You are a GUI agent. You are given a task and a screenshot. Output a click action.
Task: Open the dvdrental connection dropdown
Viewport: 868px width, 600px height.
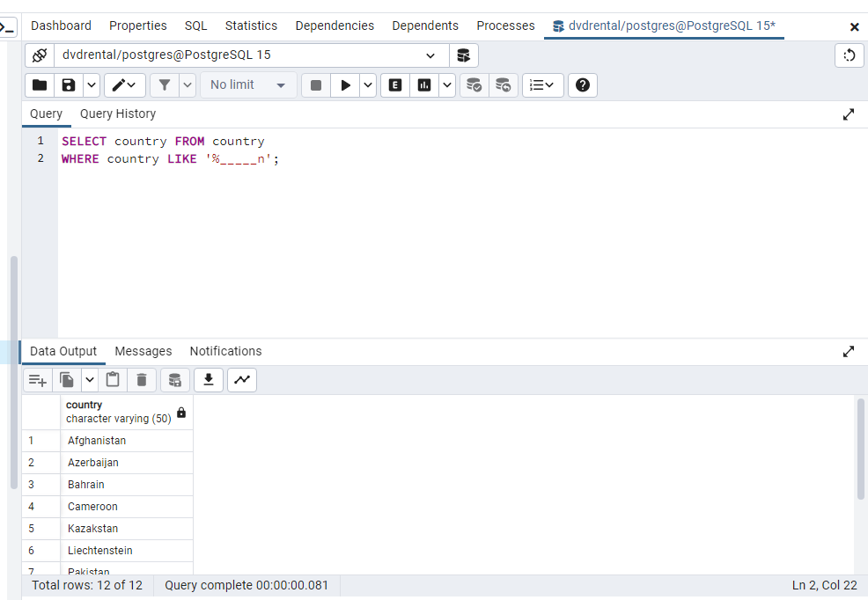tap(252, 55)
